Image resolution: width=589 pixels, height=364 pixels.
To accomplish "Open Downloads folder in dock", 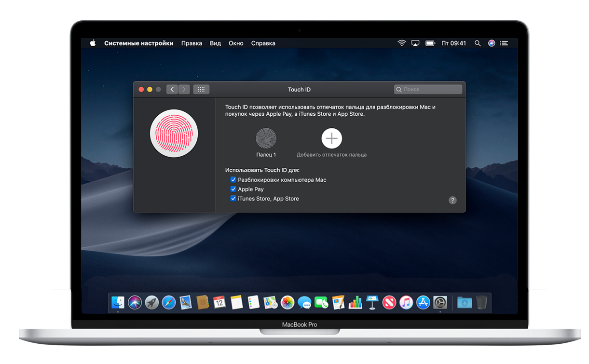I will pyautogui.click(x=465, y=302).
